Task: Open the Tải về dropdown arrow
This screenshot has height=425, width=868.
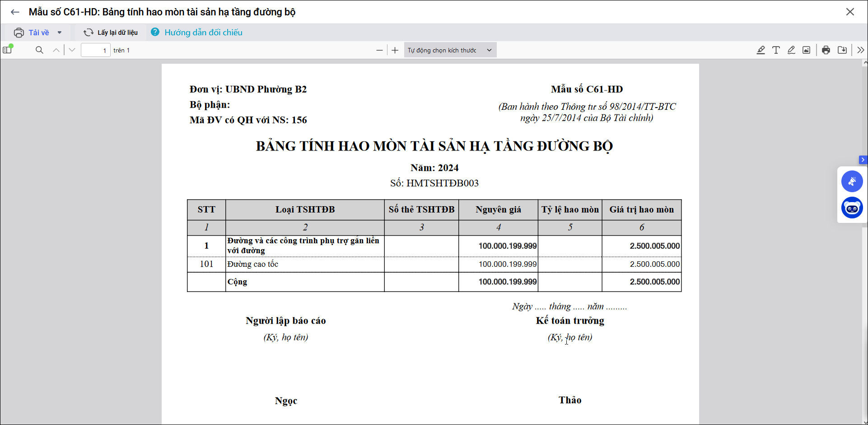Action: click(60, 33)
